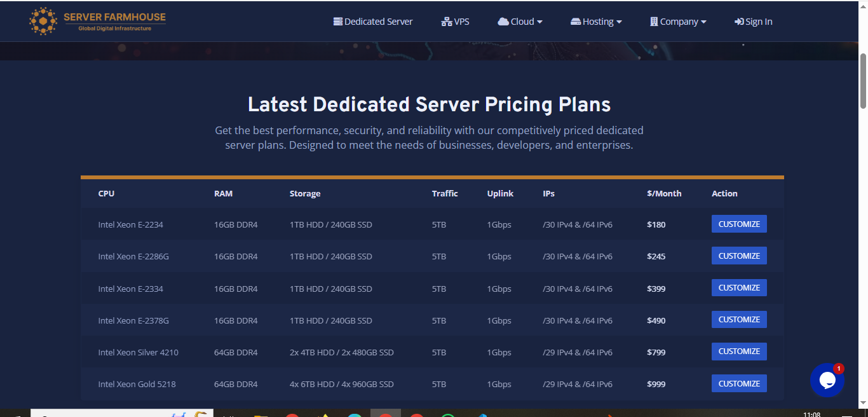868x417 pixels.
Task: Click the network icon beside VPS
Action: pos(446,22)
